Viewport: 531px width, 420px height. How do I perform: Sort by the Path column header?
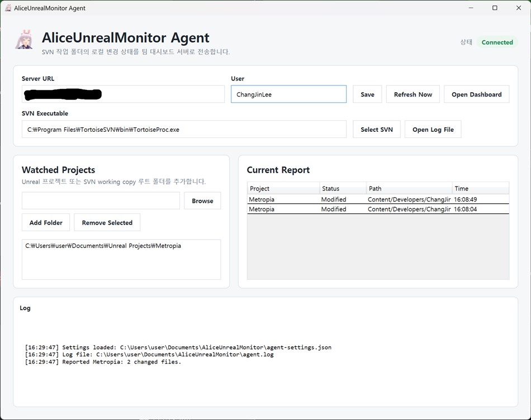click(x=409, y=188)
